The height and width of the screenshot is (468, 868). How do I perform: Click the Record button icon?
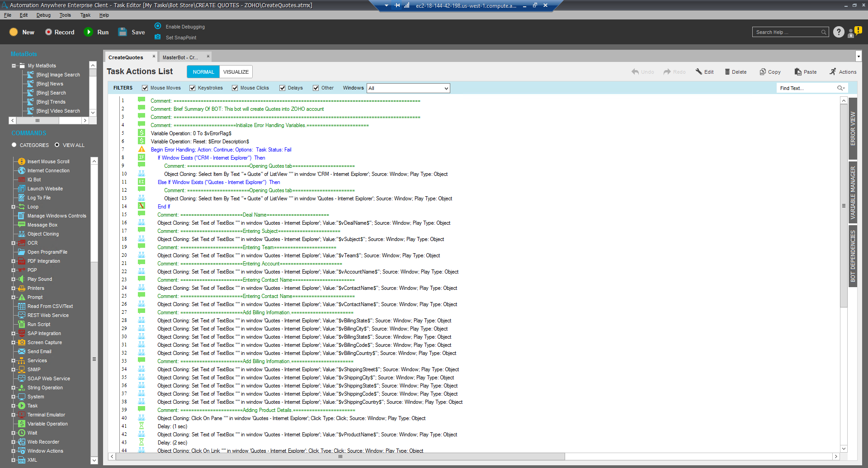(x=48, y=32)
